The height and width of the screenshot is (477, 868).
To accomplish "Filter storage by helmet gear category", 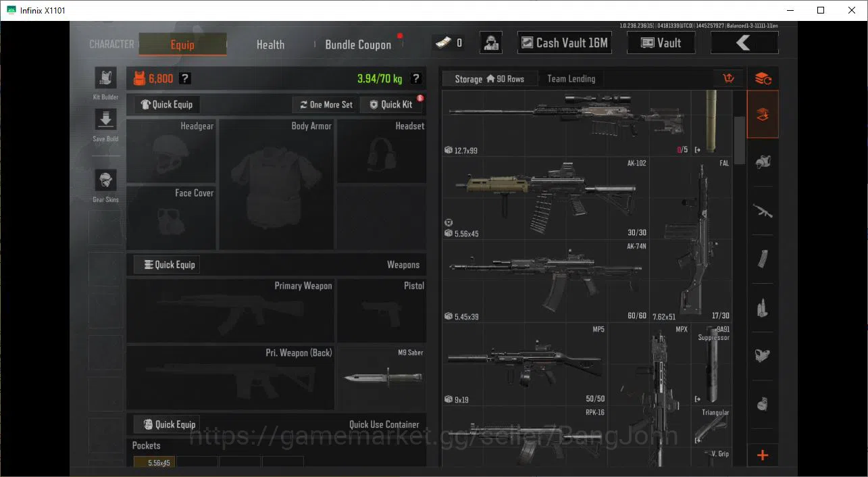I will click(763, 163).
